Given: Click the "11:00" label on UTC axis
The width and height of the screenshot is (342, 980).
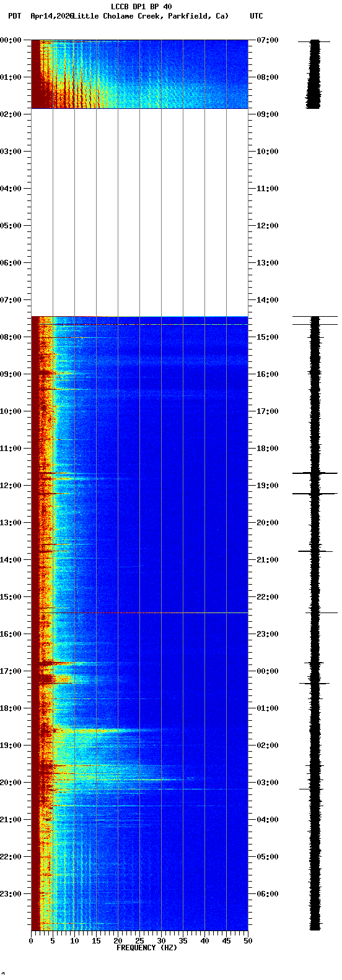Looking at the screenshot, I should [x=268, y=189].
